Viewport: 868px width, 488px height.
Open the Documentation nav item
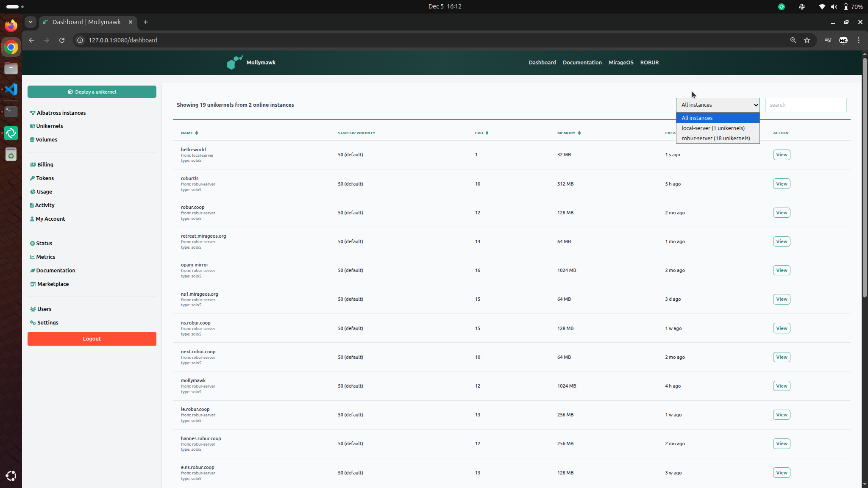[x=582, y=62]
